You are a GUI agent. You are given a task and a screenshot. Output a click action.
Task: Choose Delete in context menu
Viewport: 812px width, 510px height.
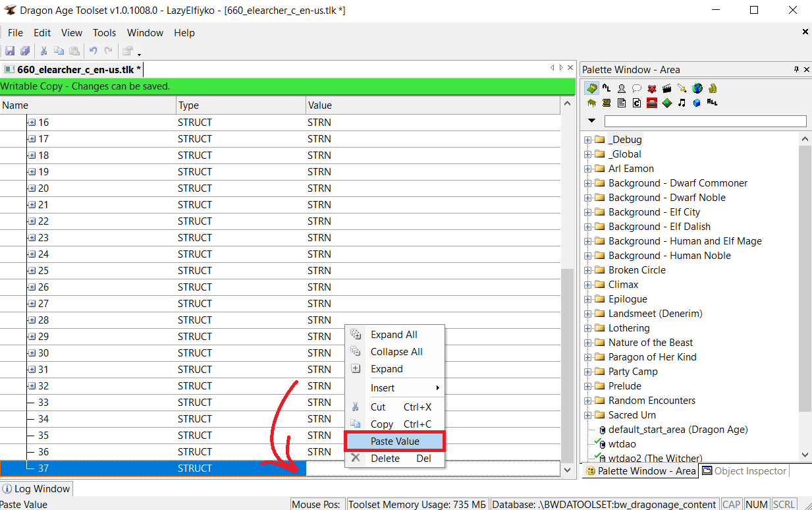tap(395, 459)
